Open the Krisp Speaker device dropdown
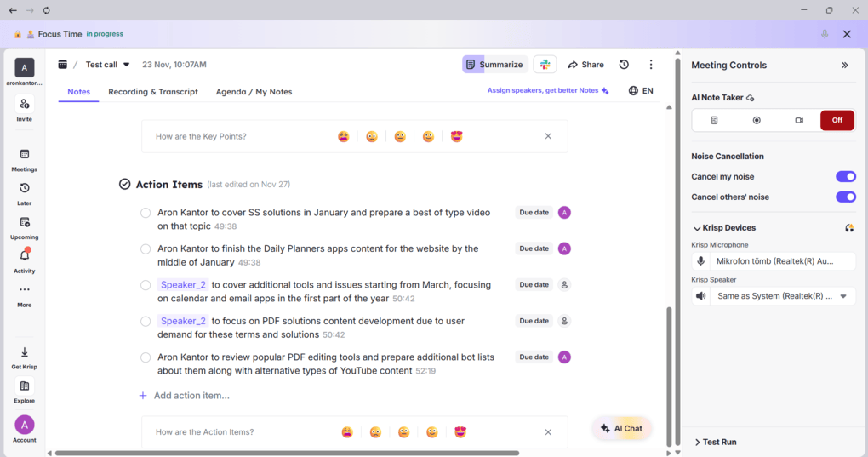The image size is (868, 457). click(x=774, y=296)
